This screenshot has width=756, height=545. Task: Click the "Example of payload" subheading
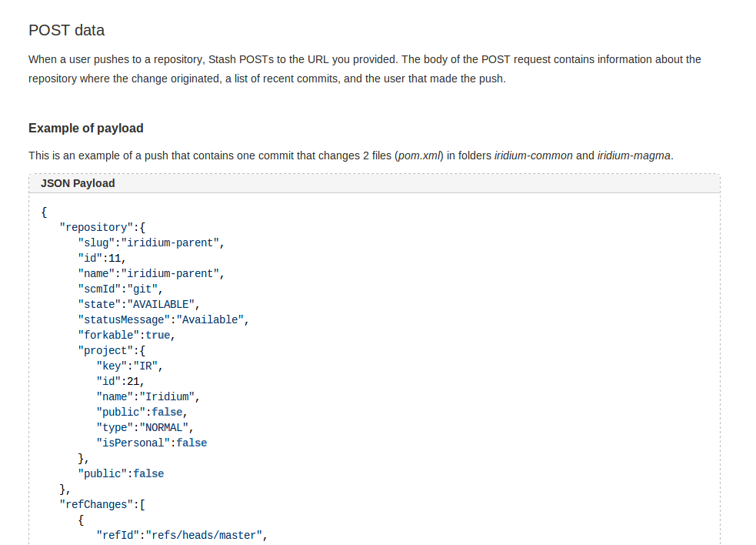click(x=85, y=128)
